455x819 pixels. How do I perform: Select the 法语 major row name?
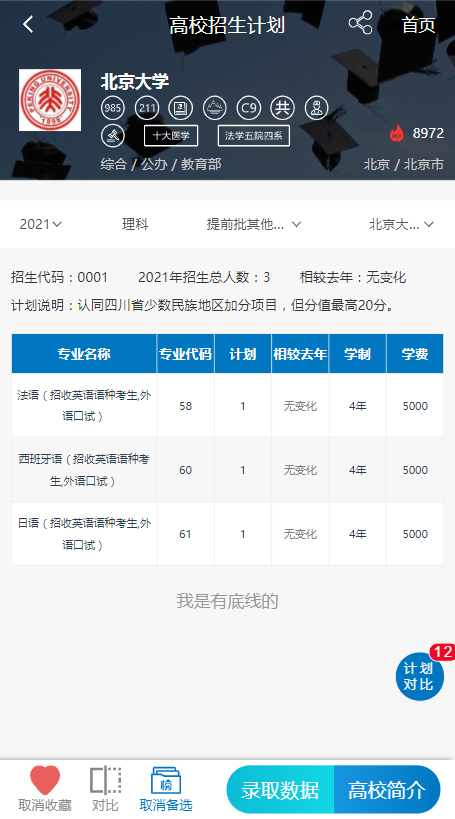(x=84, y=405)
